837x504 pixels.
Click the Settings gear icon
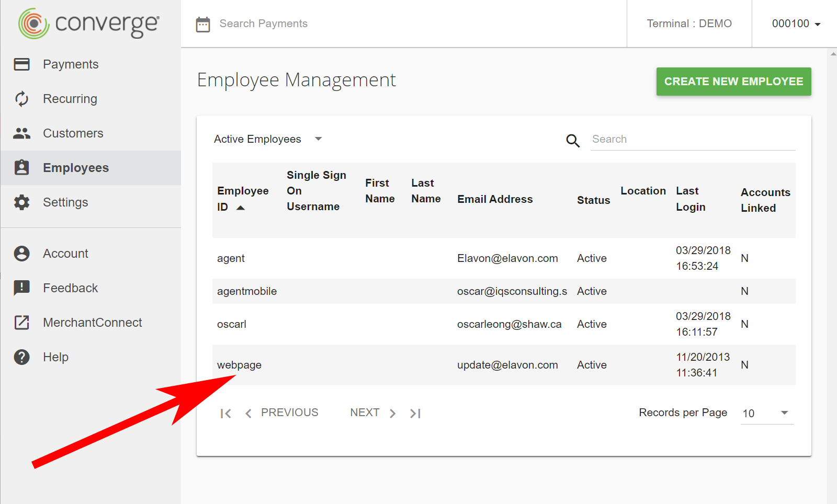pyautogui.click(x=21, y=202)
